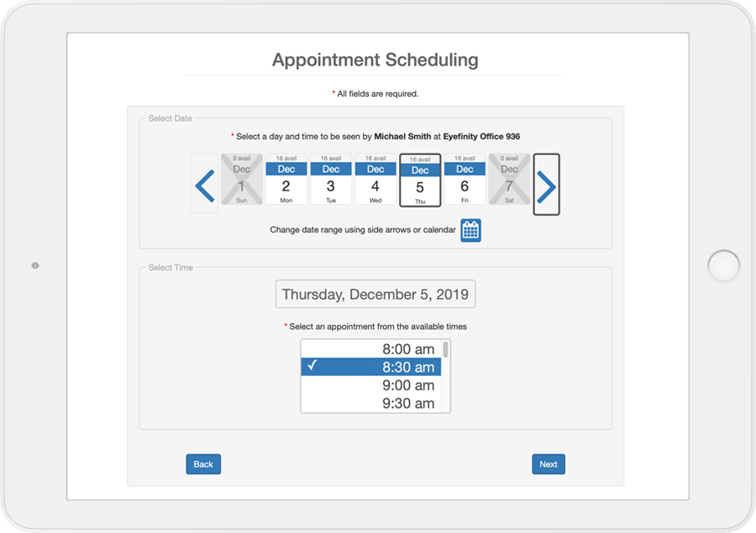Select Tuesday Dec 3 date tile
Screen dimensions: 756x533
click(x=331, y=180)
